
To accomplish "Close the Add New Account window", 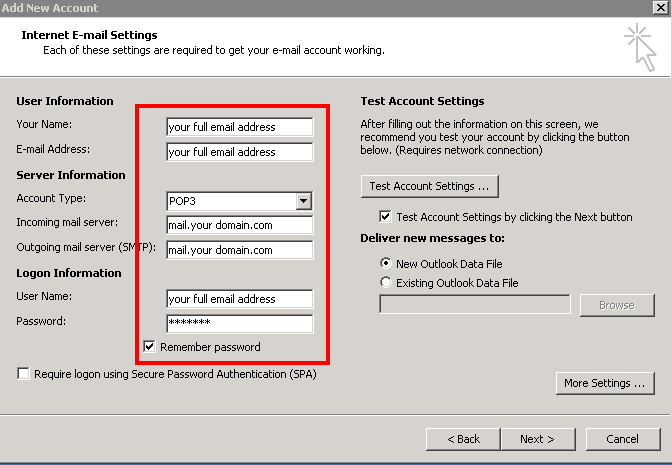I will [x=660, y=7].
